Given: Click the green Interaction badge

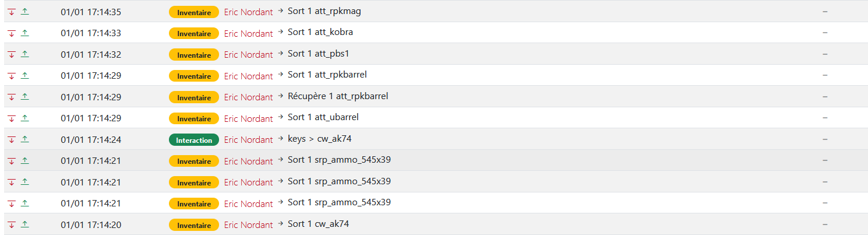Looking at the screenshot, I should pos(194,140).
